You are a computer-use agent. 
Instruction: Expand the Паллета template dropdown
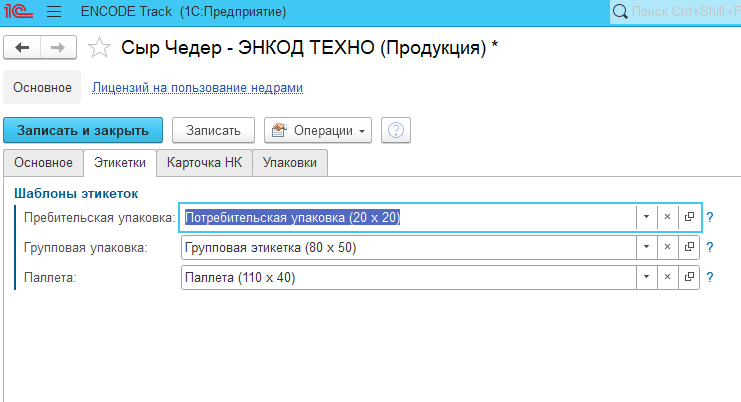(646, 277)
